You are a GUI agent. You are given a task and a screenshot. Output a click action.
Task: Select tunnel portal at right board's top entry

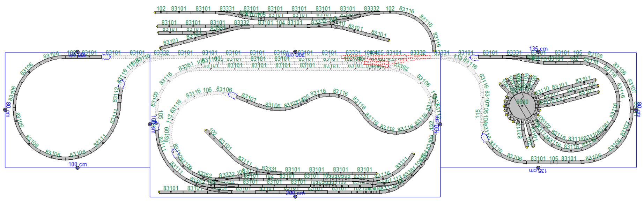click(x=473, y=58)
